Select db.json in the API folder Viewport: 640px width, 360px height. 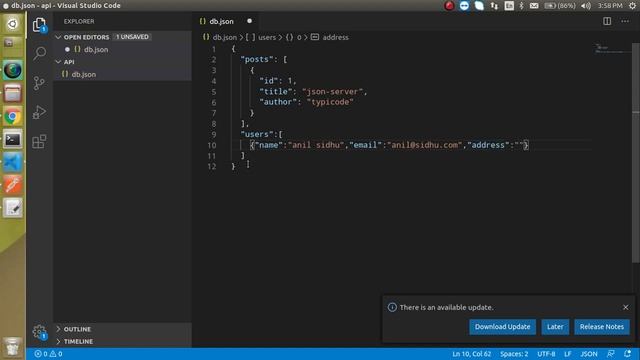pyautogui.click(x=84, y=74)
